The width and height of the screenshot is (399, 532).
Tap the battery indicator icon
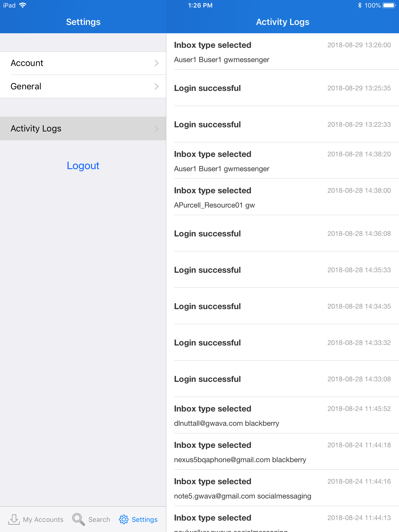tap(389, 5)
